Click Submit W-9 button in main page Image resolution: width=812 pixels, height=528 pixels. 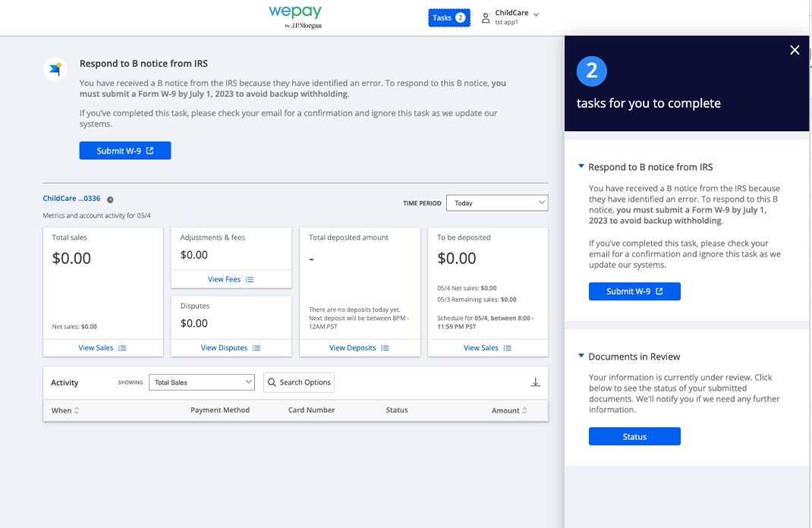124,151
